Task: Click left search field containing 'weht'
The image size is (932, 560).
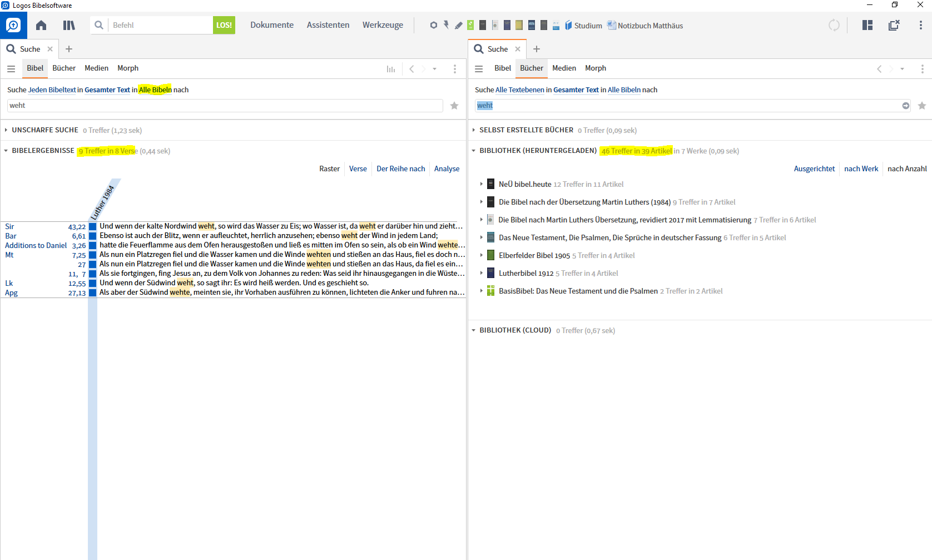Action: (x=225, y=106)
